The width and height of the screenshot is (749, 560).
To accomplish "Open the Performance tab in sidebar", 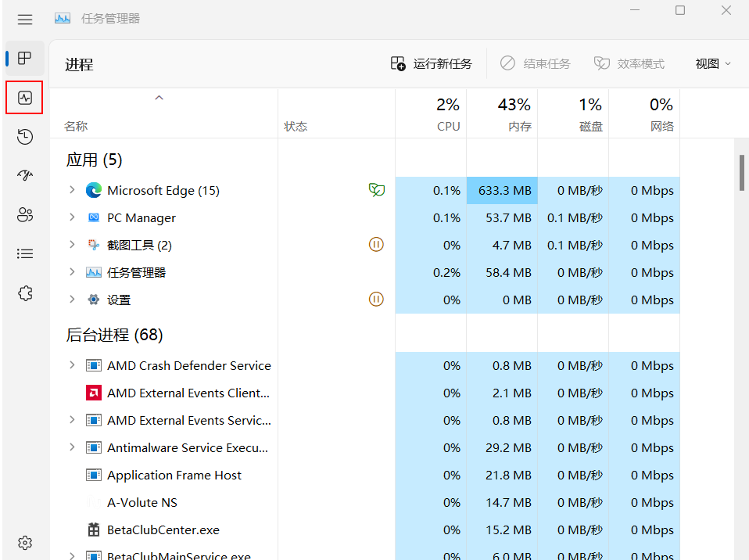I will pos(24,98).
